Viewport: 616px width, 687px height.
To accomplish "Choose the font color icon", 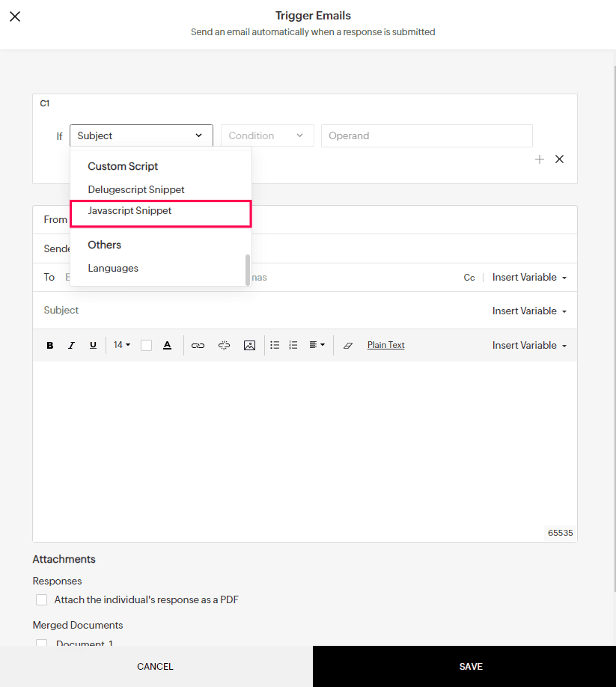I will (x=168, y=345).
